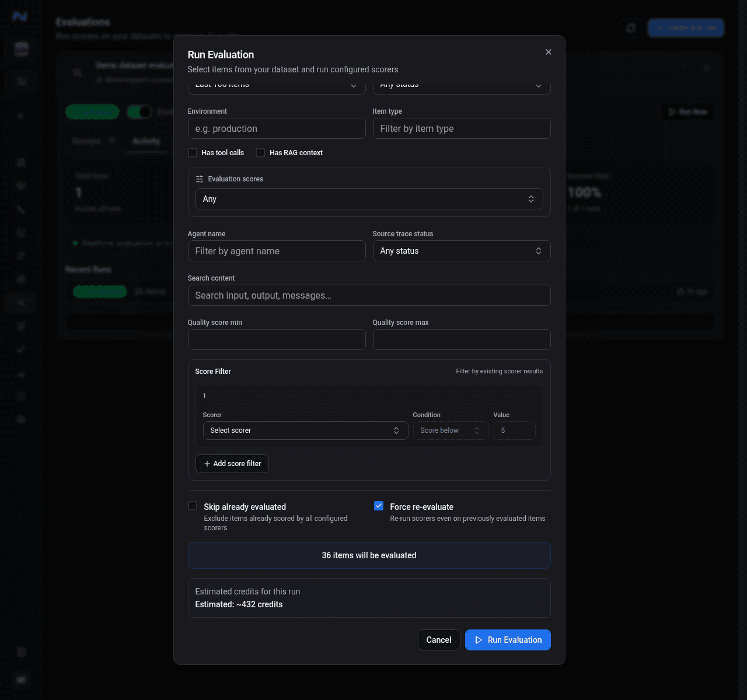Check the Skip already evaluated checkbox

click(193, 506)
